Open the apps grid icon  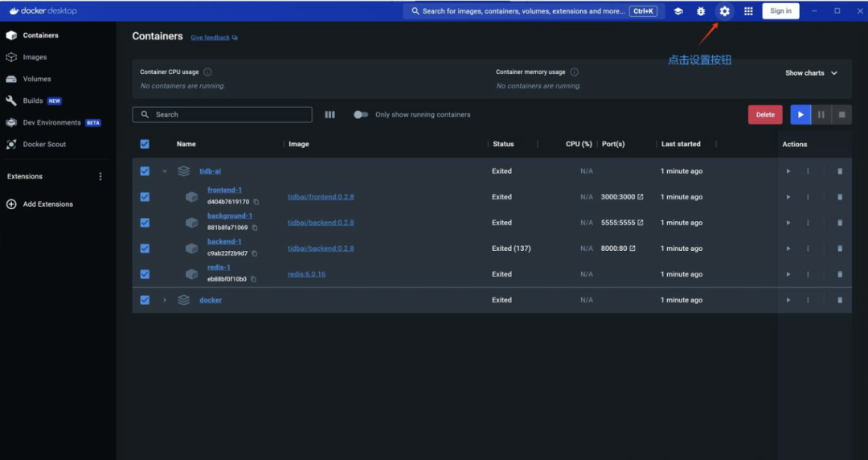click(x=748, y=11)
